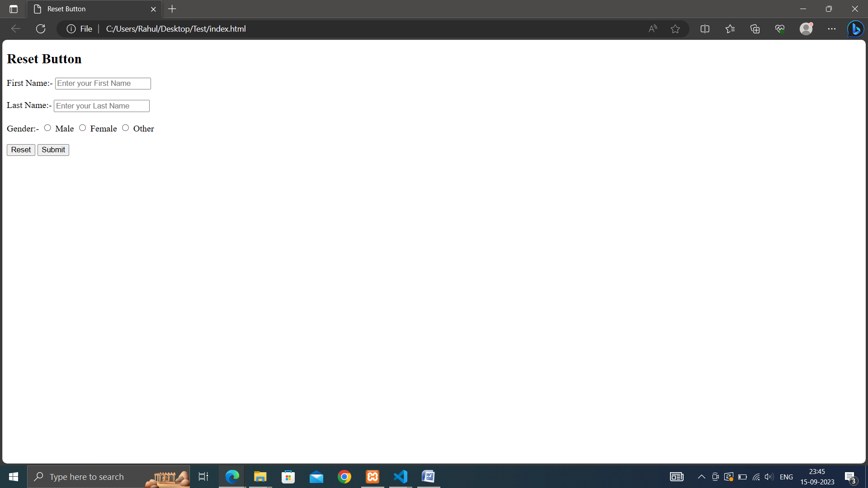Screen dimensions: 868x488
Task: Open the notification center icon
Action: 850,477
